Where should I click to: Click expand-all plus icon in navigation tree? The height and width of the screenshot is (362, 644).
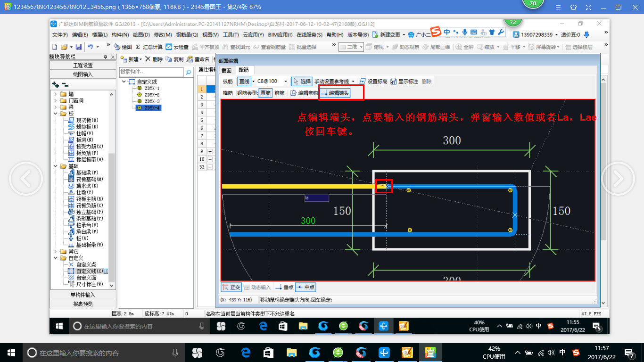[56, 84]
